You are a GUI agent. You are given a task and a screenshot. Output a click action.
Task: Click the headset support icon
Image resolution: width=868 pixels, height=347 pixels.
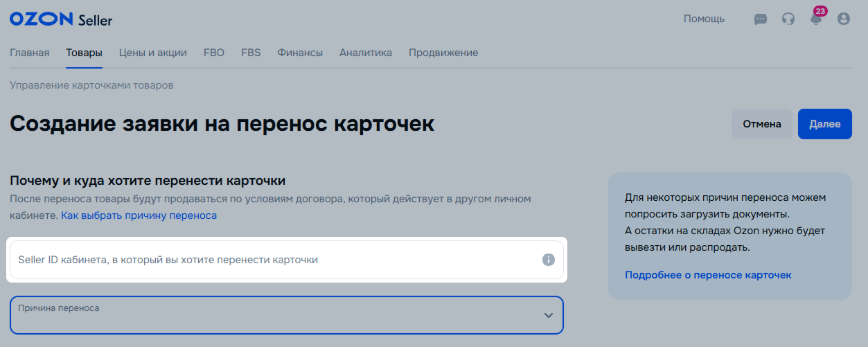788,19
